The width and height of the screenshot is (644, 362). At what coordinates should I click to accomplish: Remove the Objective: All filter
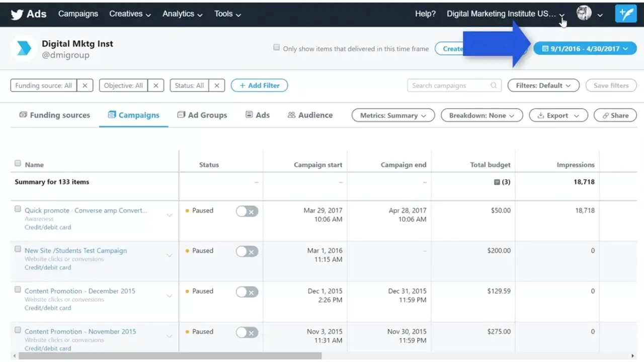[x=156, y=85]
